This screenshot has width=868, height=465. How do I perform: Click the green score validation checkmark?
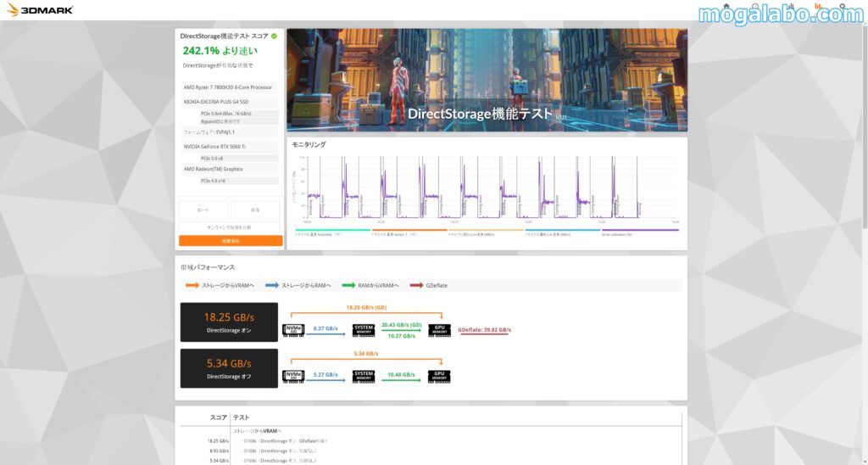point(274,36)
